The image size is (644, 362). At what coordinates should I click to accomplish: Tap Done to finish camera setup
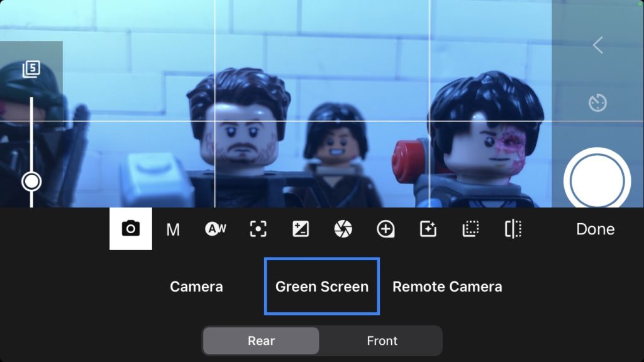pos(594,229)
